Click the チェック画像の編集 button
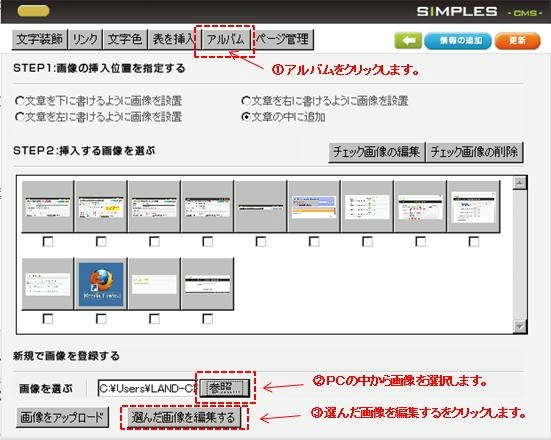 376,152
